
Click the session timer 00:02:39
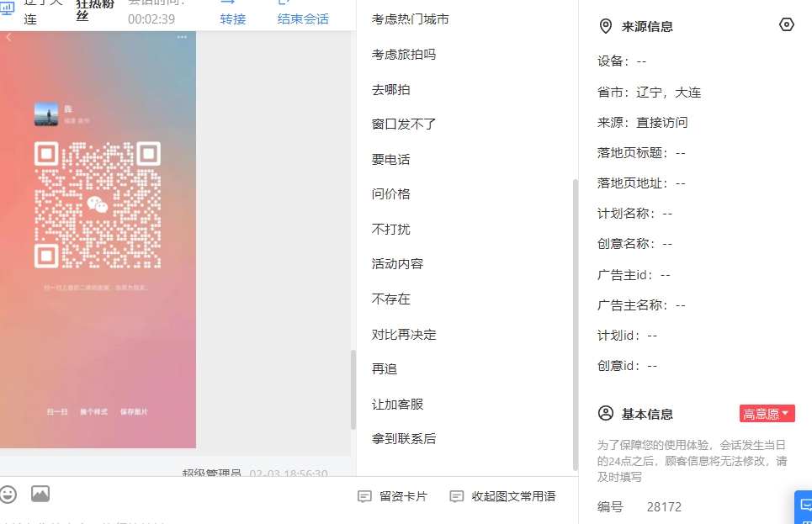(x=151, y=19)
